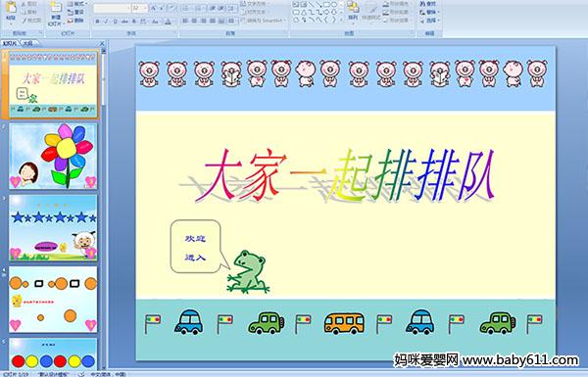588x377 pixels.
Task: Click the Cut (剪切) command
Action: (x=29, y=5)
